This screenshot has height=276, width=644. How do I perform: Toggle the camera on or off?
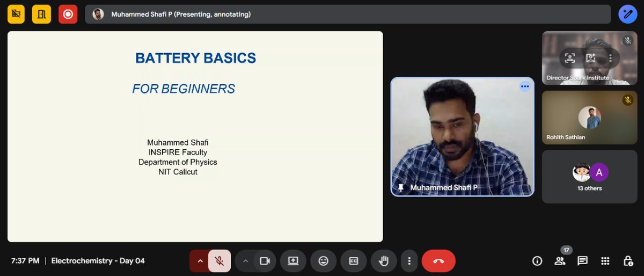265,261
